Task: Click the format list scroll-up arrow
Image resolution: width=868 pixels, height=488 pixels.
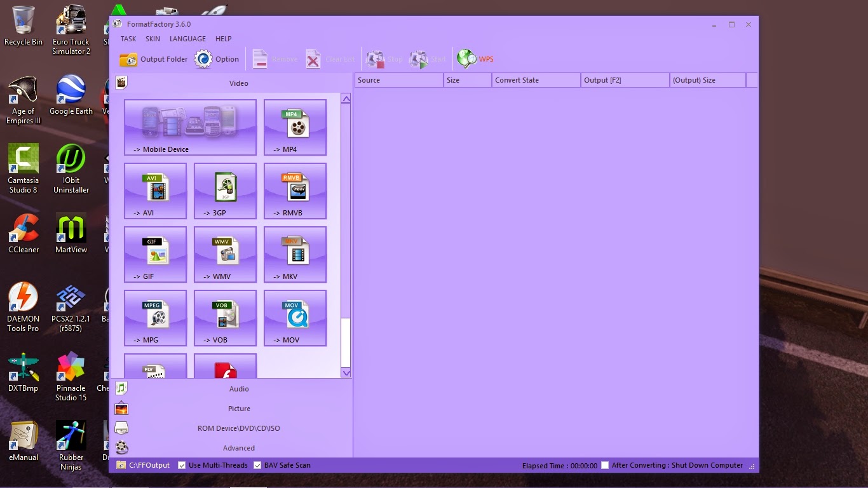Action: click(x=346, y=98)
